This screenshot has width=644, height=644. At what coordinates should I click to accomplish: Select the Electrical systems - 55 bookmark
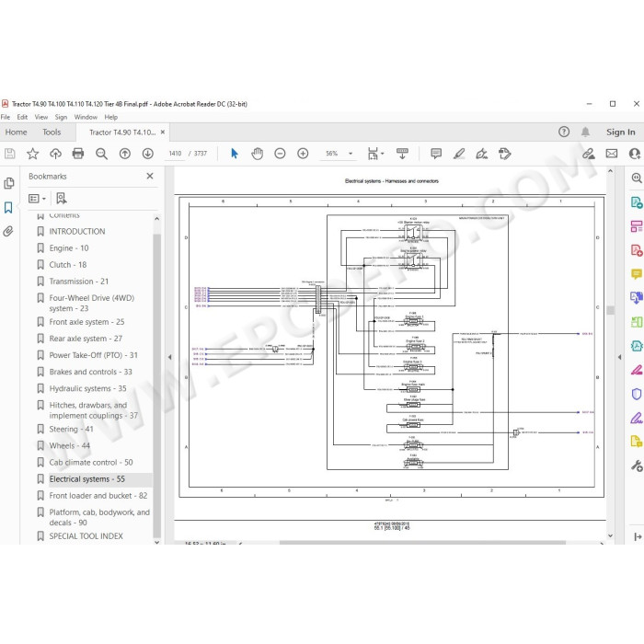tap(87, 479)
